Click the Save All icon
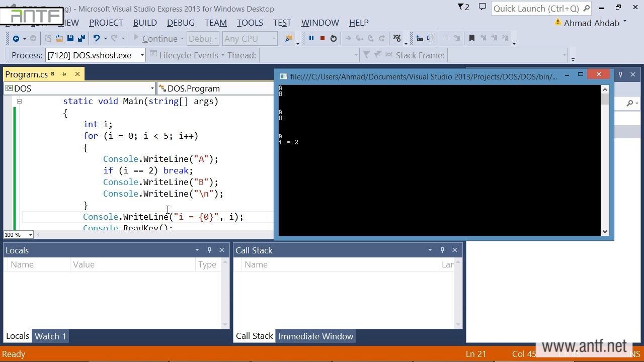 point(82,38)
